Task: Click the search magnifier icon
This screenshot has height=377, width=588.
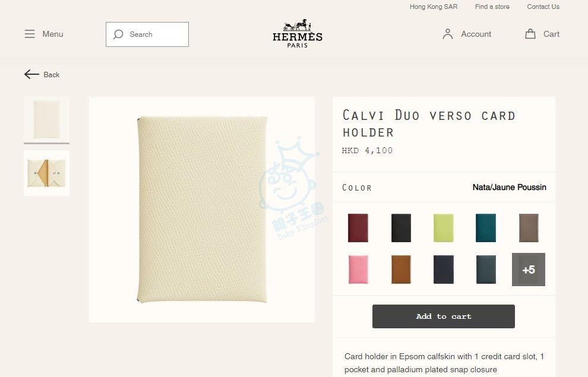Action: (x=118, y=34)
